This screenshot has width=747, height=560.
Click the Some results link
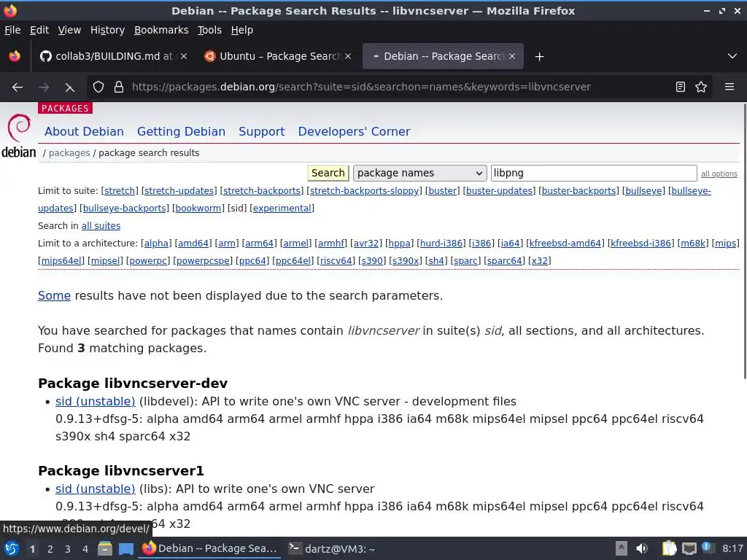click(x=54, y=296)
